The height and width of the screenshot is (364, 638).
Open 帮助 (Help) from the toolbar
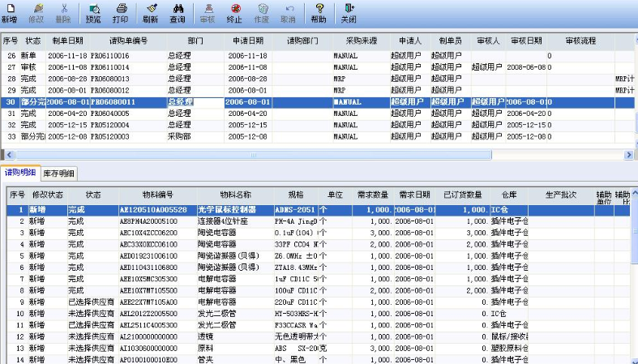(x=319, y=12)
